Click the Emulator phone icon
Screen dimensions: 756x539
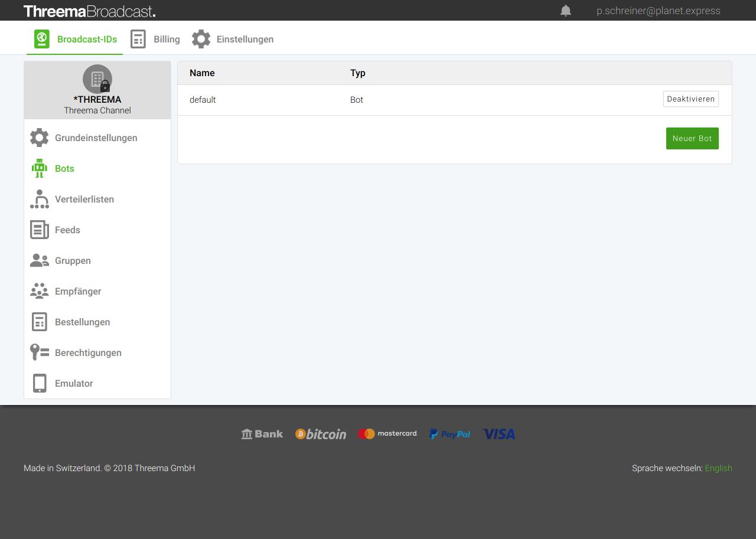[x=40, y=383]
